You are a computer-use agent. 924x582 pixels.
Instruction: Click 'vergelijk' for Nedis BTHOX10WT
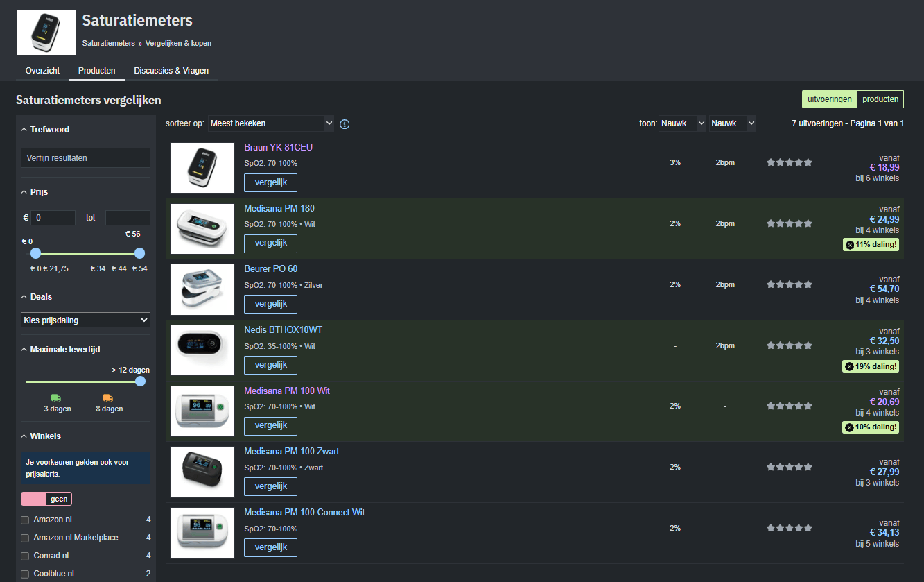270,365
